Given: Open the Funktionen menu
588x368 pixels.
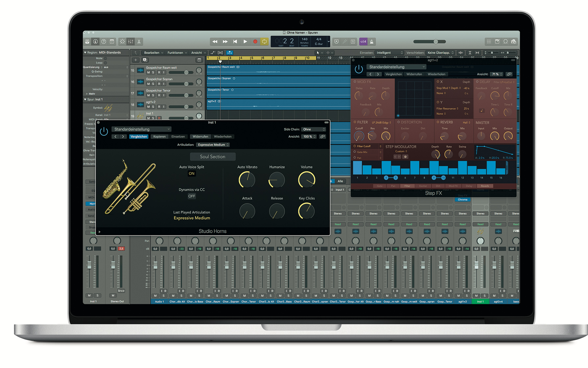Looking at the screenshot, I should pyautogui.click(x=177, y=53).
